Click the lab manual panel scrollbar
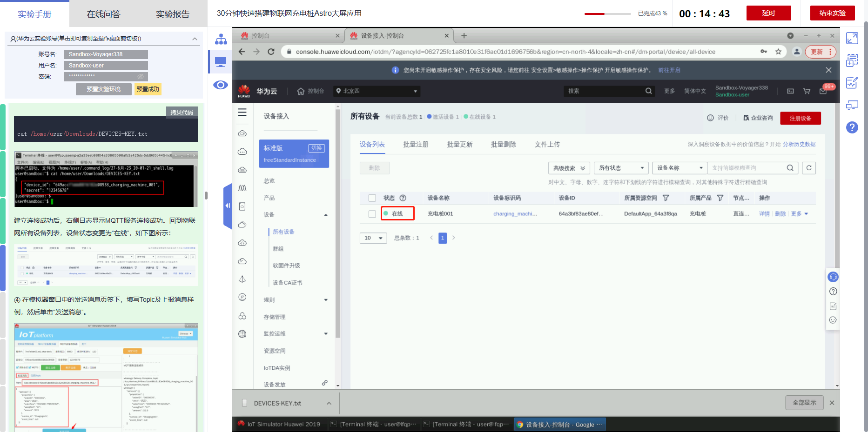Image resolution: width=868 pixels, height=432 pixels. 206,195
